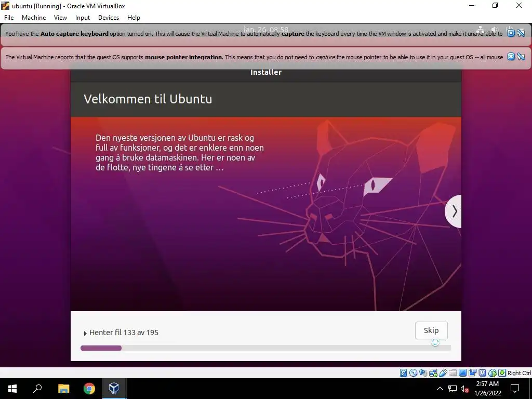Expand the 'Henter fil 133 av 195' details triangle
This screenshot has height=399, width=532.
click(85, 333)
